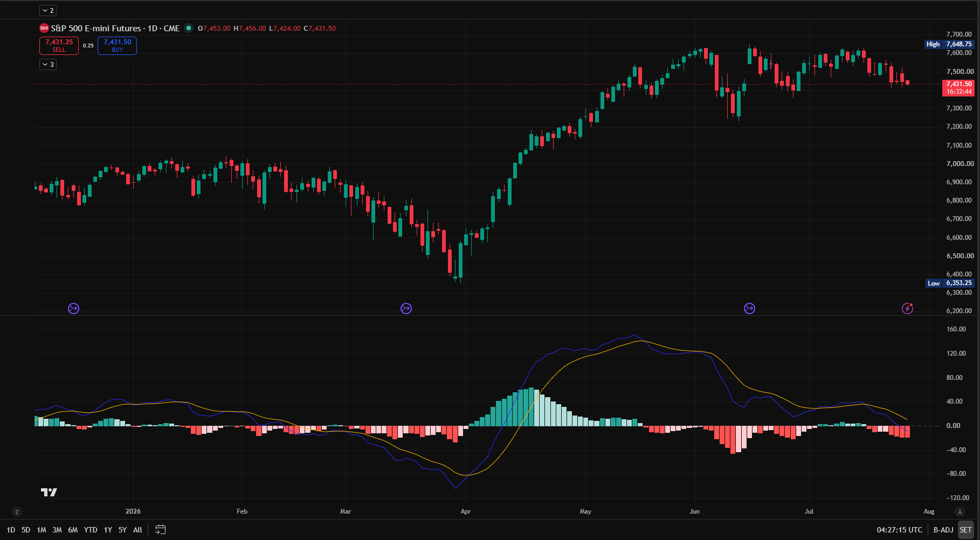This screenshot has width=980, height=540.
Task: Click the Jul label on time axis
Action: (x=809, y=511)
